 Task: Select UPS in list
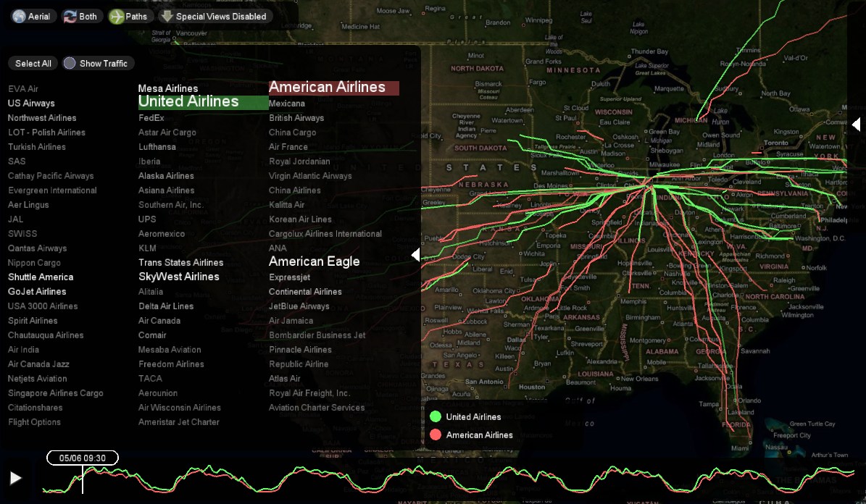[x=147, y=219]
